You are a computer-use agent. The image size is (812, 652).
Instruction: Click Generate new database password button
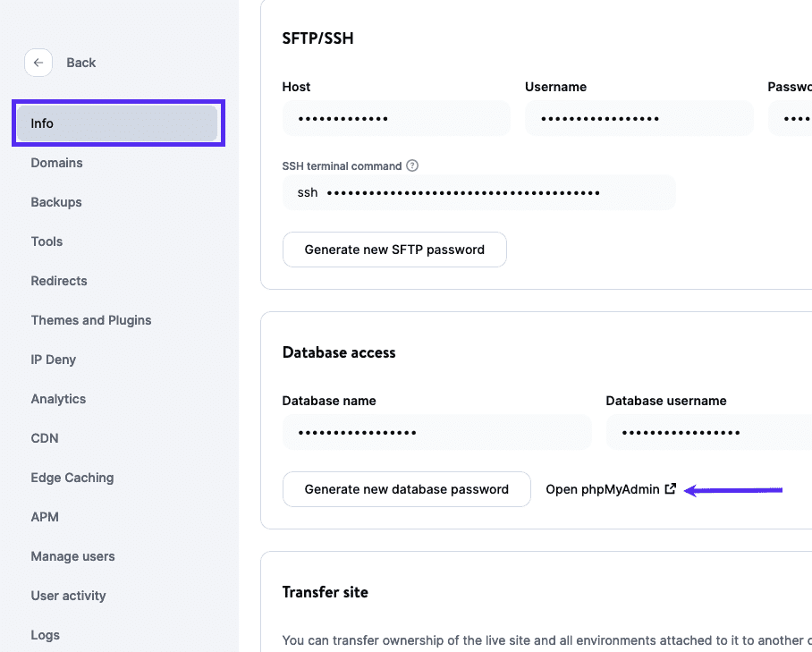pyautogui.click(x=406, y=489)
